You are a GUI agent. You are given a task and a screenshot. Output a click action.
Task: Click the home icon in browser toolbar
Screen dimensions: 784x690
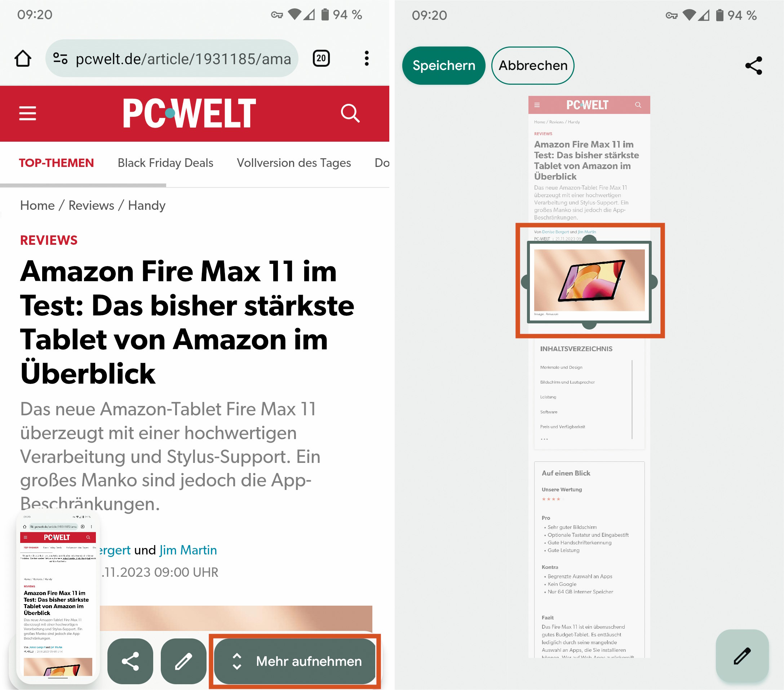(x=23, y=59)
